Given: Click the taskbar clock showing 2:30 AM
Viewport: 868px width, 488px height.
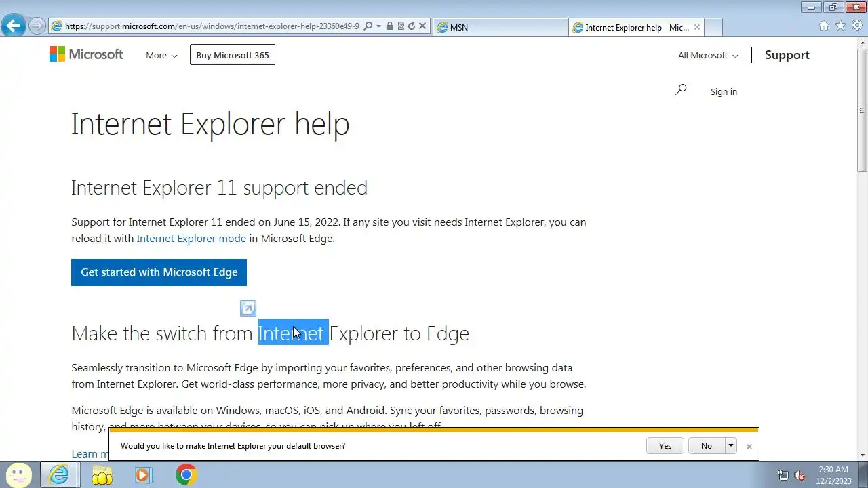Looking at the screenshot, I should coord(833,475).
